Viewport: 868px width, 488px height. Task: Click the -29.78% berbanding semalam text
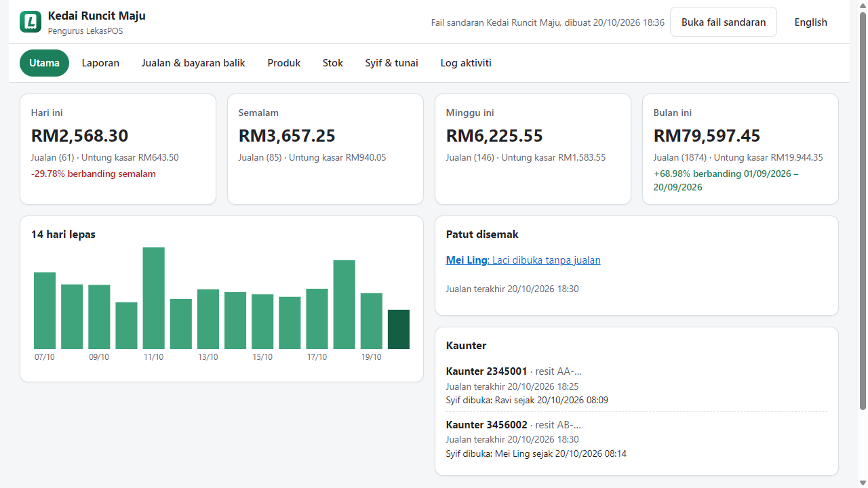point(94,174)
